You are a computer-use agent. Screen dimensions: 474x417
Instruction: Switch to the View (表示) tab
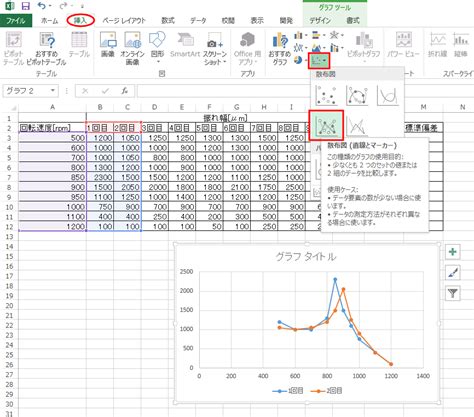(257, 21)
